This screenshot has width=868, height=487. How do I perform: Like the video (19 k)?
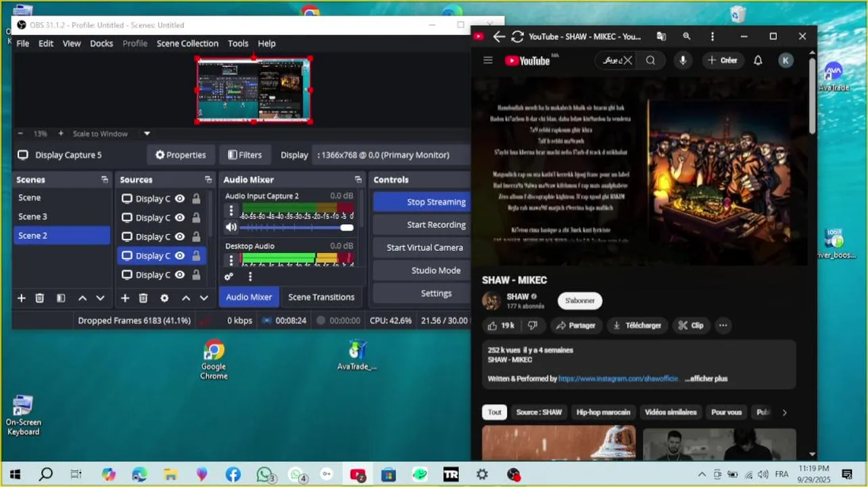click(x=501, y=325)
